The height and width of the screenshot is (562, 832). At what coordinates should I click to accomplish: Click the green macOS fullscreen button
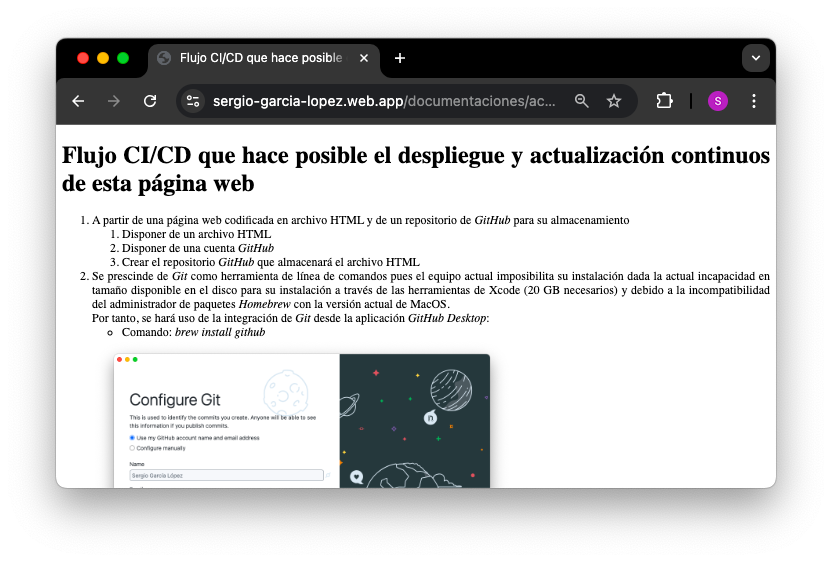(123, 58)
